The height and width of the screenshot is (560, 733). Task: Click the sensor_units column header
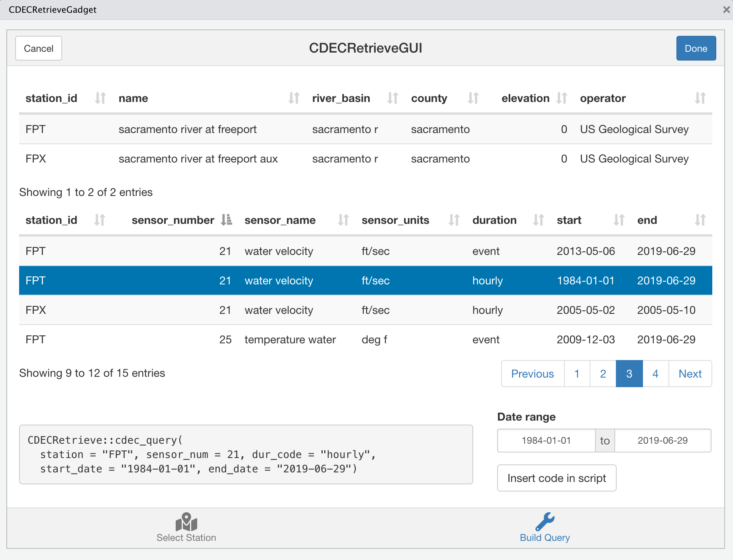(395, 220)
